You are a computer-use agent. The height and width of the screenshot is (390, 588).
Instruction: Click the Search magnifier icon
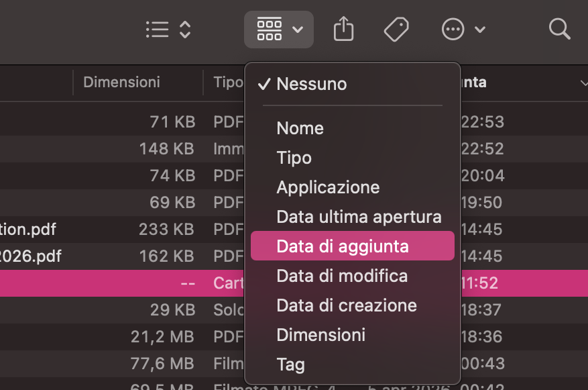pos(559,30)
